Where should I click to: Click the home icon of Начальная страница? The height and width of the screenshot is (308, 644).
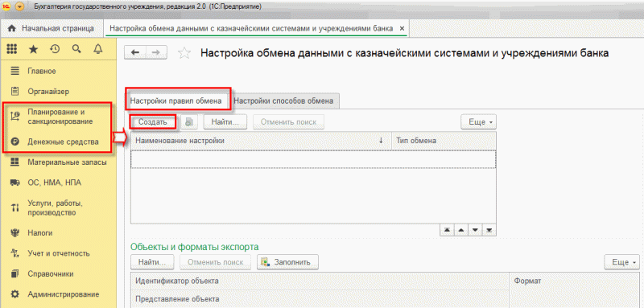(11, 28)
